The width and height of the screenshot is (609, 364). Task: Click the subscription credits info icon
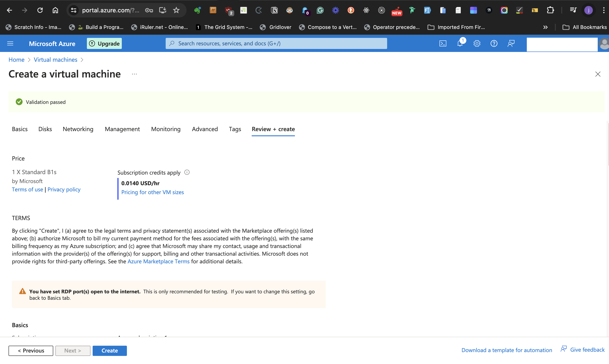pyautogui.click(x=187, y=172)
